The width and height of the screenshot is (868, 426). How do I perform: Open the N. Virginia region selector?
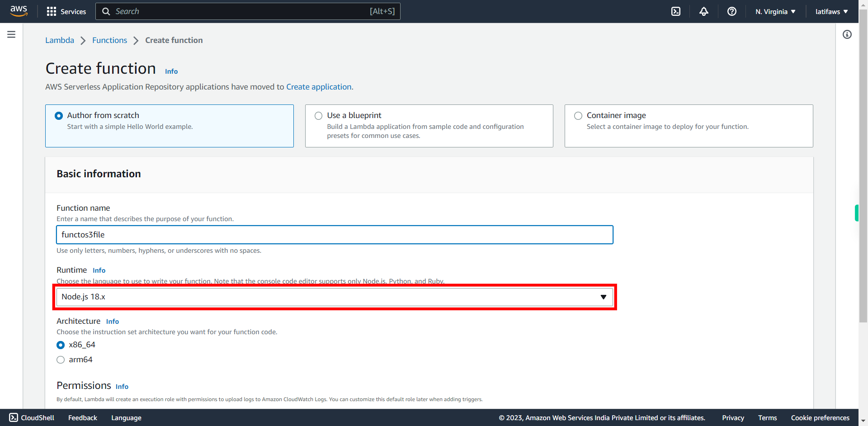click(775, 11)
